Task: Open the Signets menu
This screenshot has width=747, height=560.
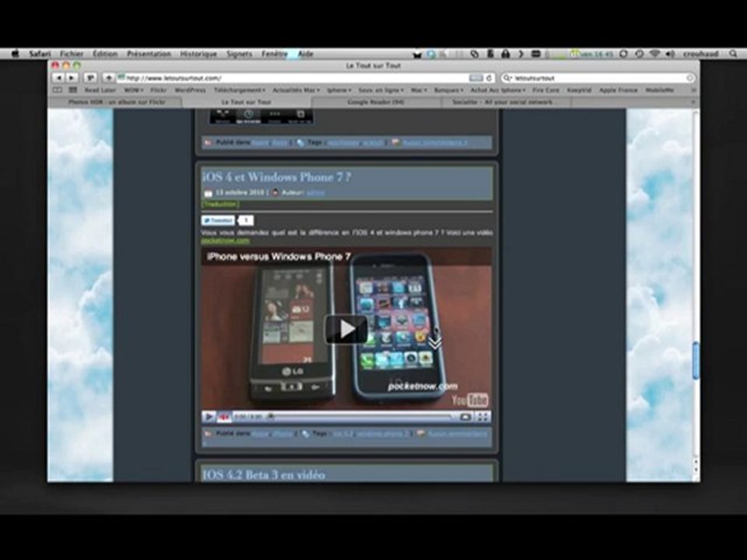Action: pyautogui.click(x=239, y=54)
